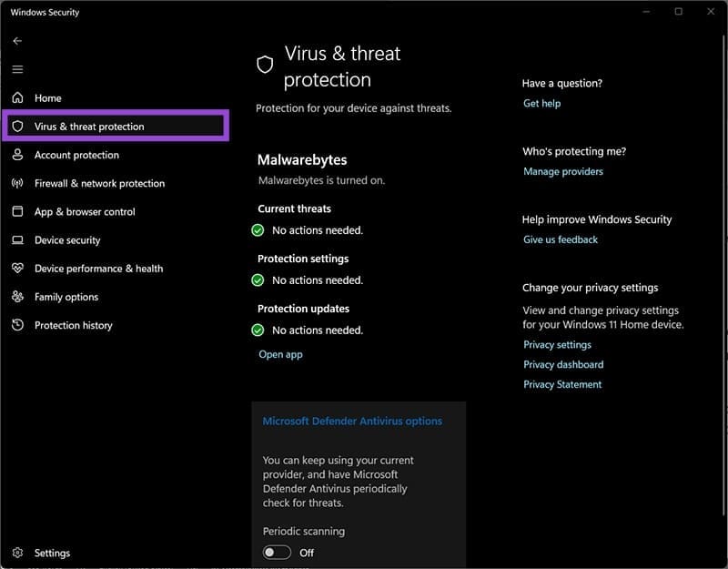Select the App & browser control icon
Screen dimensions: 728x569
coord(18,211)
